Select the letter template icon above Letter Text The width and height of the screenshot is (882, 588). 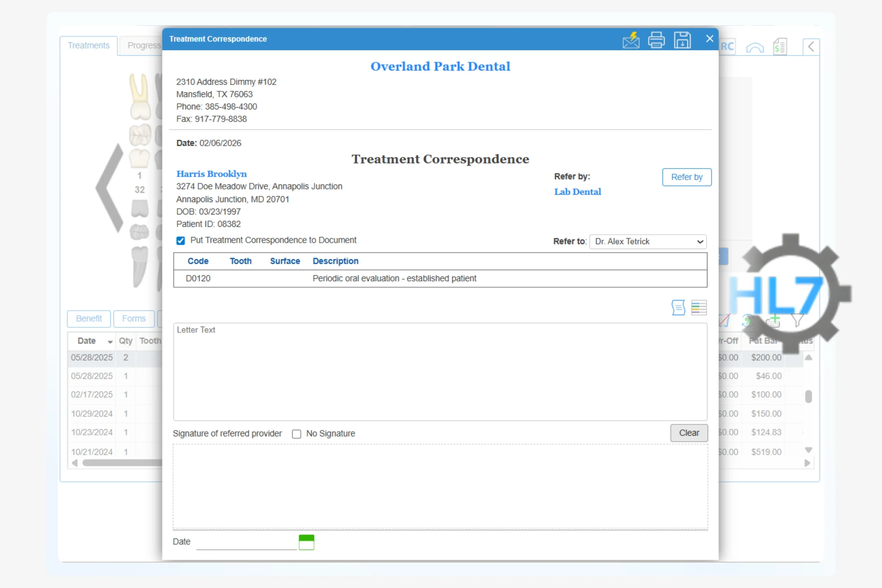tap(678, 308)
